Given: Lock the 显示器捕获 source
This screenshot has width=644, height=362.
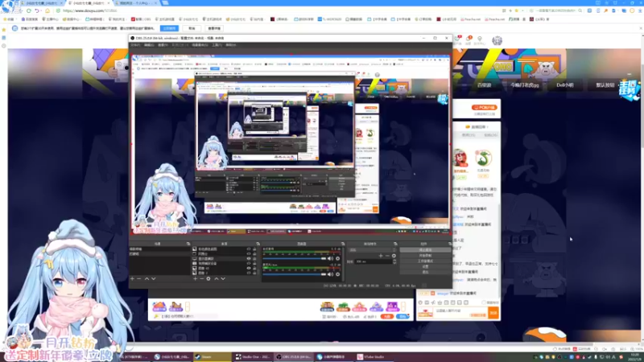Looking at the screenshot, I should point(254,258).
